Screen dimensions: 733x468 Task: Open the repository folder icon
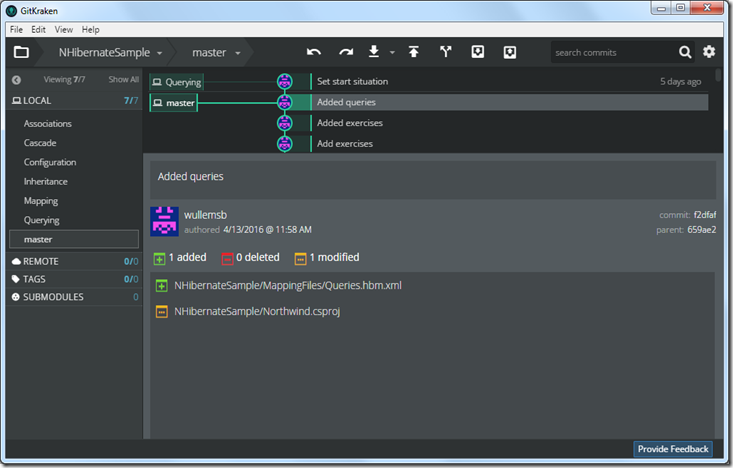(21, 52)
